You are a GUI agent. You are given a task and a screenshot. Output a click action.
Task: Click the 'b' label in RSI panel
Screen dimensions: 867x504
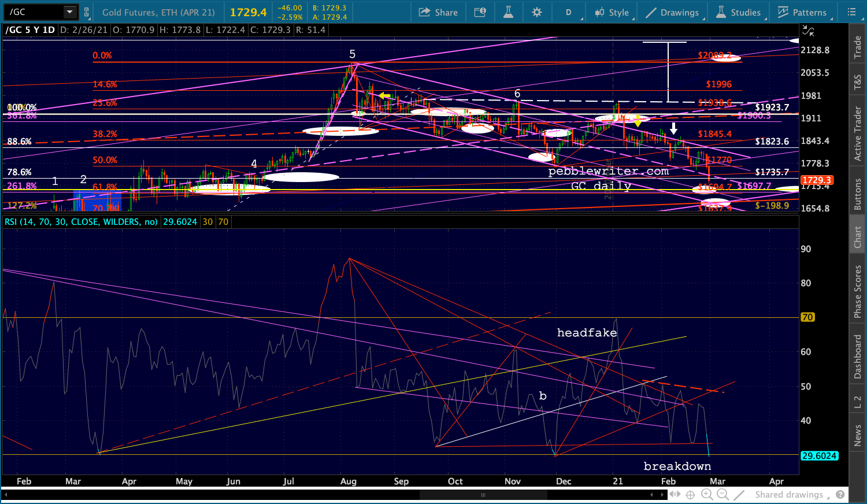(x=543, y=396)
